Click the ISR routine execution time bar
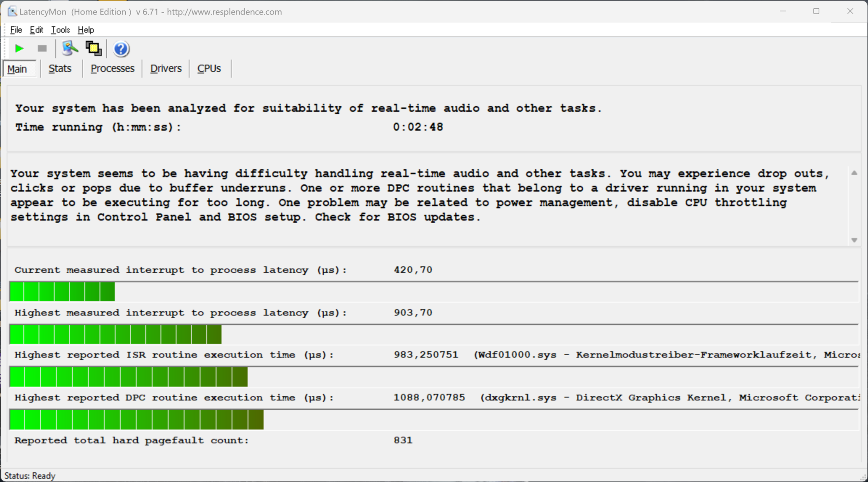Image resolution: width=868 pixels, height=482 pixels. click(434, 377)
